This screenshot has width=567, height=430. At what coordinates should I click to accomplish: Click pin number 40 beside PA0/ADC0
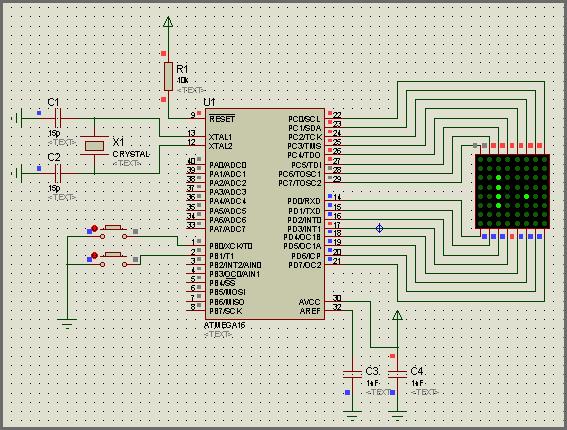click(x=191, y=161)
